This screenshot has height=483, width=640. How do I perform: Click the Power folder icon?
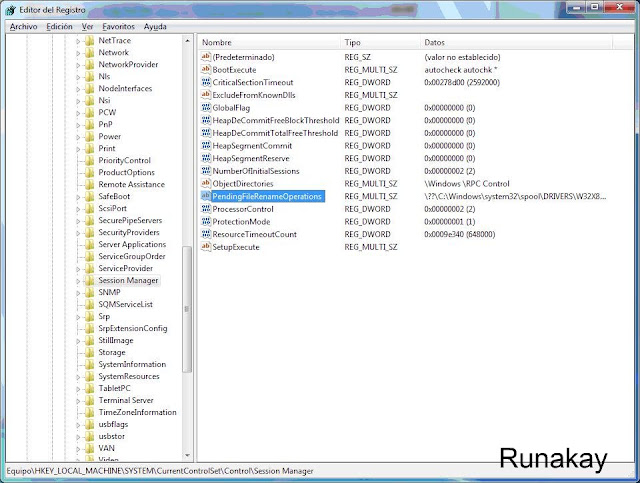pyautogui.click(x=89, y=136)
